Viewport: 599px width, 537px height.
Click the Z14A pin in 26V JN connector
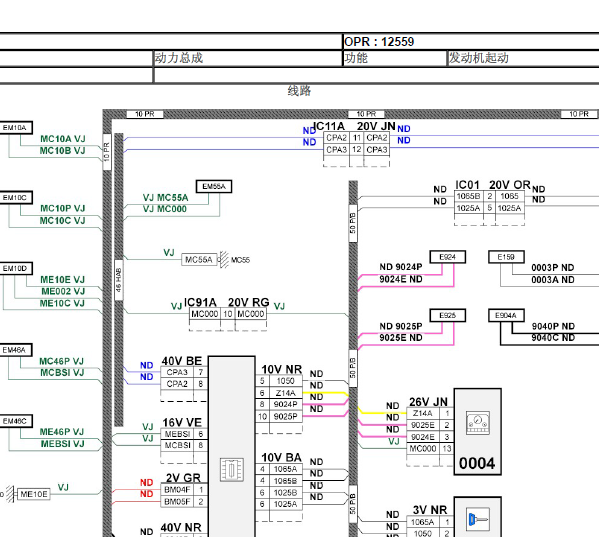(423, 413)
